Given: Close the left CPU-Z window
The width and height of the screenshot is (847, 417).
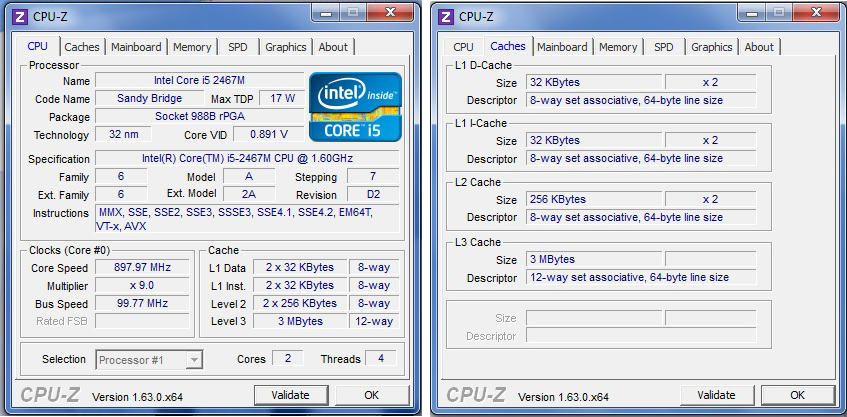Looking at the screenshot, I should [391, 12].
